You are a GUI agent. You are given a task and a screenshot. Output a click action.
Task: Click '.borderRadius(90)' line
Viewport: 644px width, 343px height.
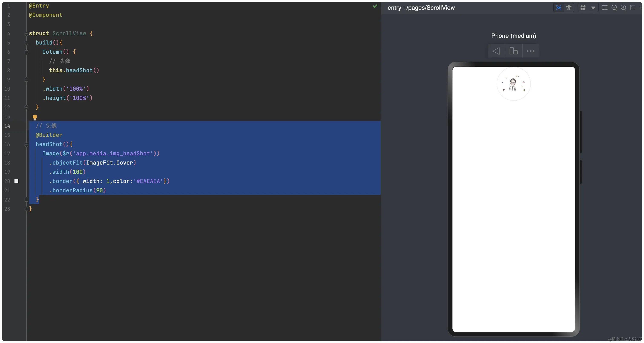pyautogui.click(x=78, y=191)
